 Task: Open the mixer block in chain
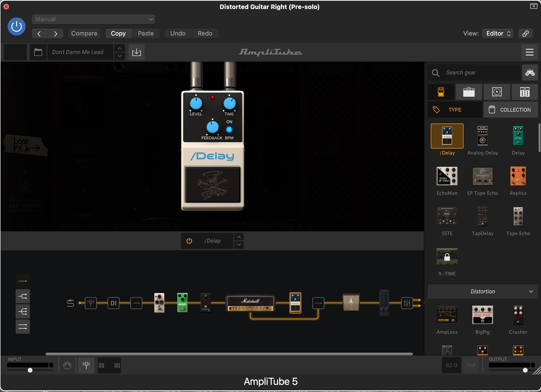407,303
